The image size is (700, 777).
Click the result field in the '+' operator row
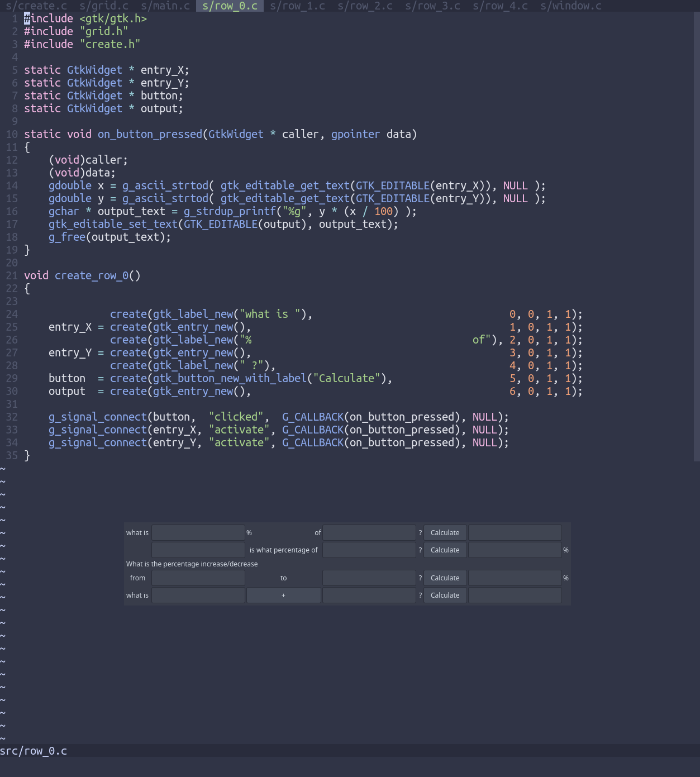click(515, 595)
